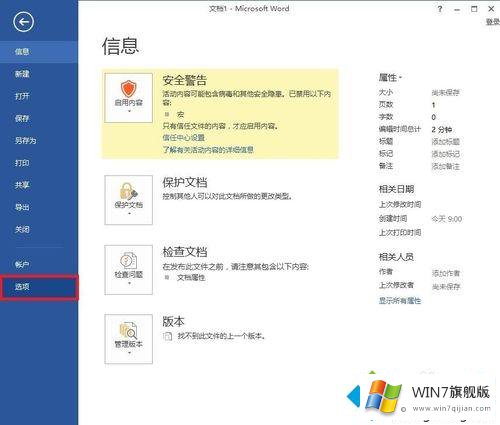
Task: Open 信任中心设置 link
Action: pos(184,138)
